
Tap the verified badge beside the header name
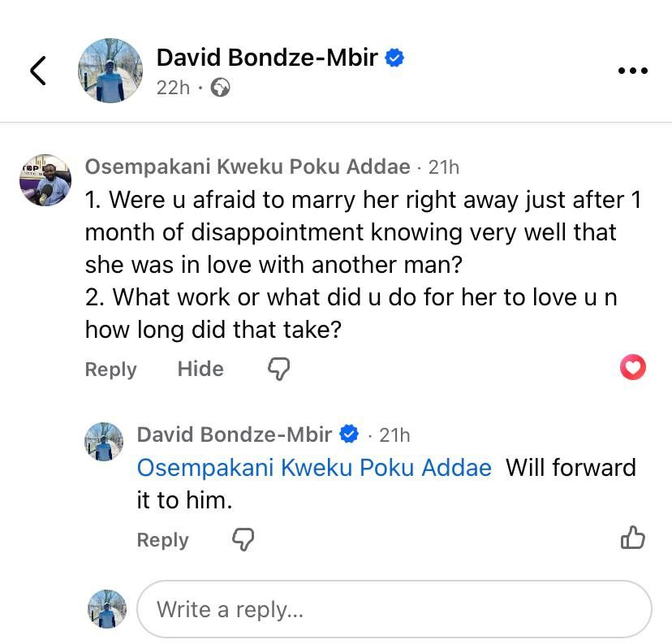point(394,58)
